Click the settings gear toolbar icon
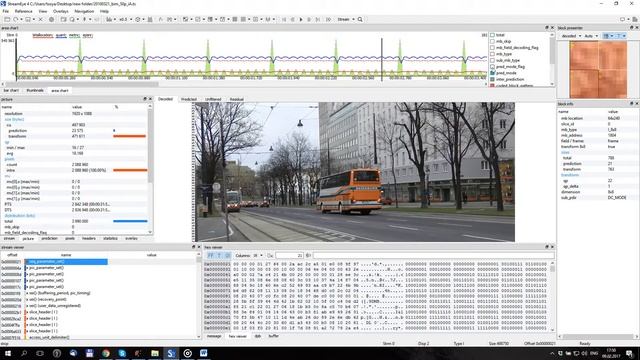The height and width of the screenshot is (360, 640). 51,19
